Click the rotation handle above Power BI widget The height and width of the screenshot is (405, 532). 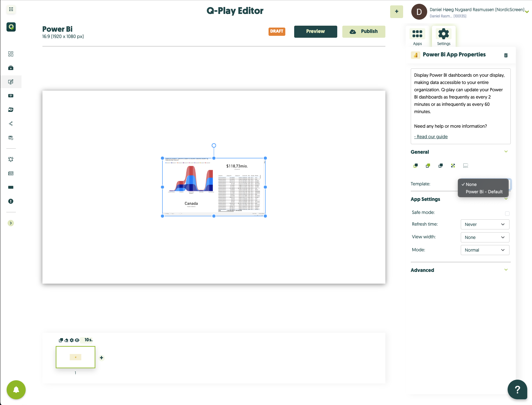point(214,145)
